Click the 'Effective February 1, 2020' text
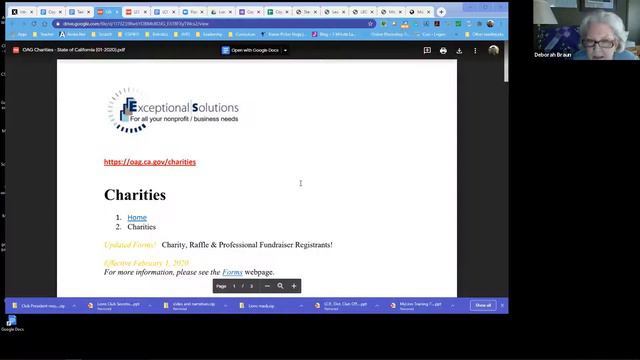640x360 pixels. point(146,263)
